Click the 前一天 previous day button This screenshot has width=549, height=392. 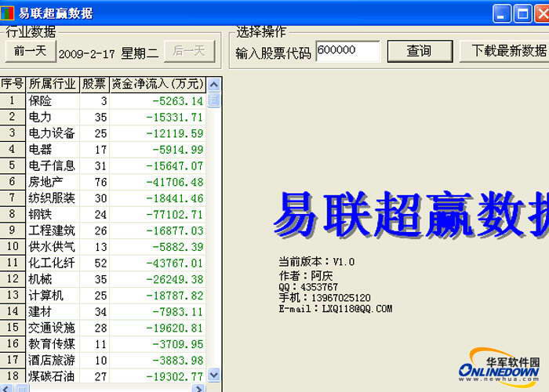pyautogui.click(x=31, y=52)
